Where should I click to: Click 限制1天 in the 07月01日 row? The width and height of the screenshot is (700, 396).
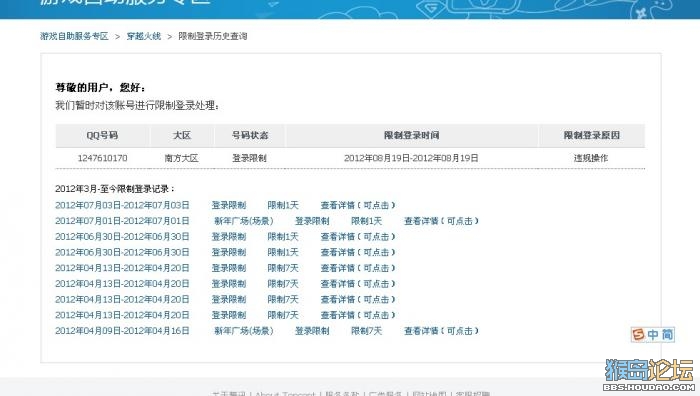point(367,221)
